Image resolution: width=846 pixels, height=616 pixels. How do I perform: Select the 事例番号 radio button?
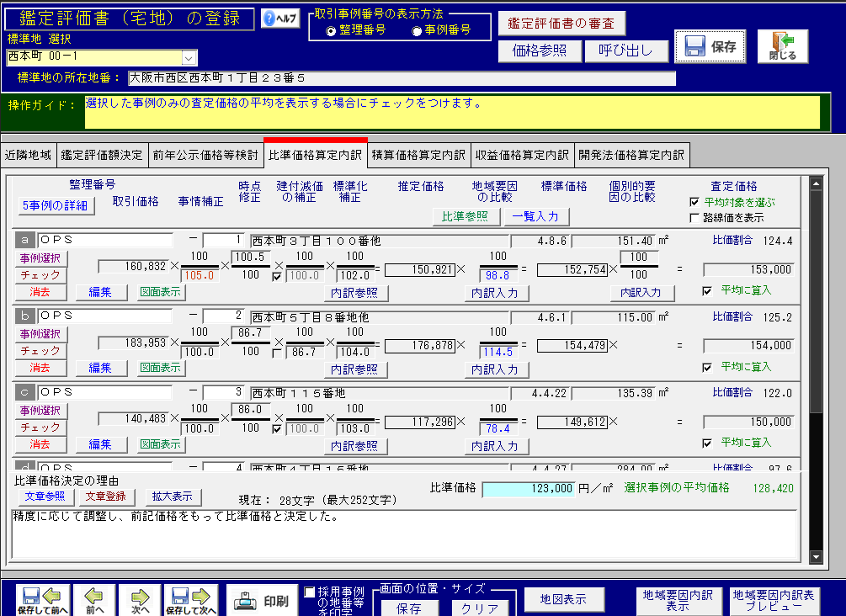pyautogui.click(x=418, y=30)
